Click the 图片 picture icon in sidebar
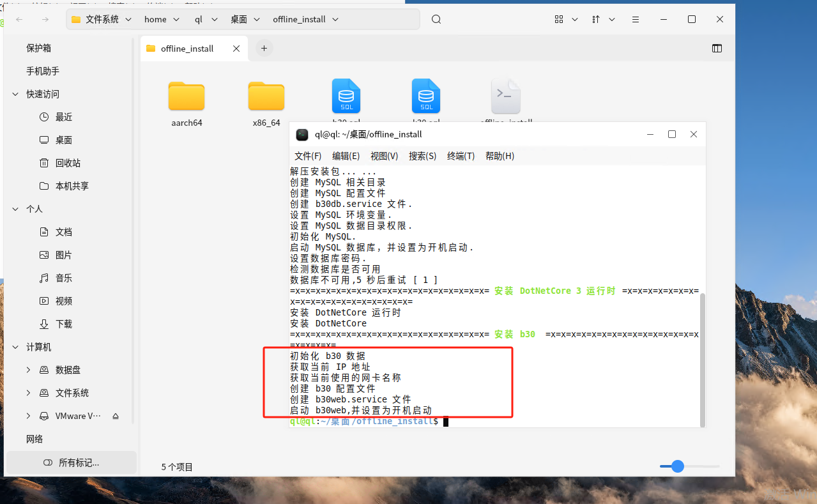Screen dimensions: 817x504 click(x=44, y=255)
